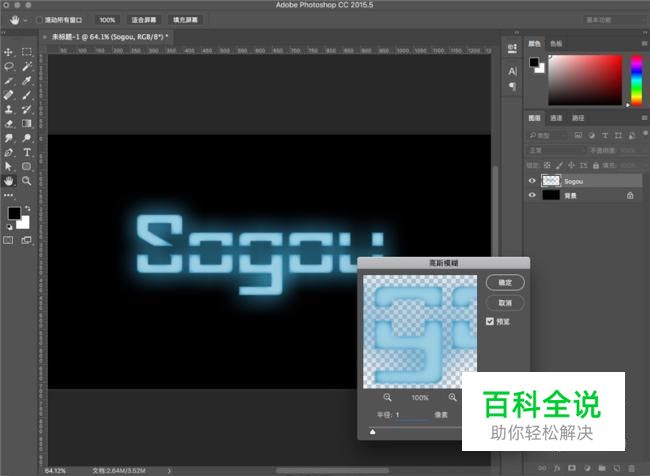Toggle Quick Mask mode
The width and height of the screenshot is (650, 476).
click(x=8, y=240)
